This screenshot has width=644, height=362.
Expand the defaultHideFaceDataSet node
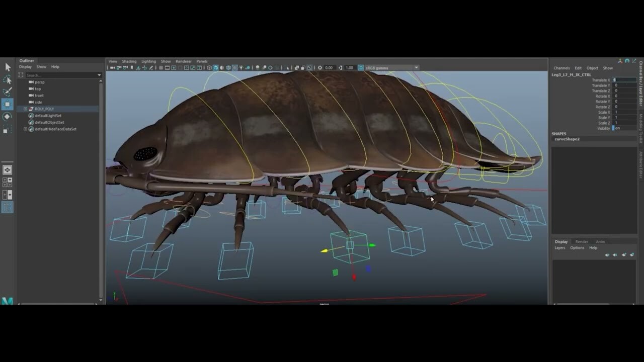click(25, 129)
